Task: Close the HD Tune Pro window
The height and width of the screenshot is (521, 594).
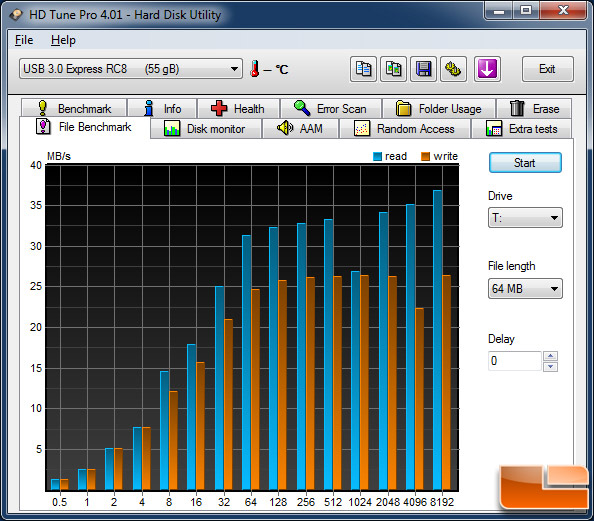Action: [563, 11]
